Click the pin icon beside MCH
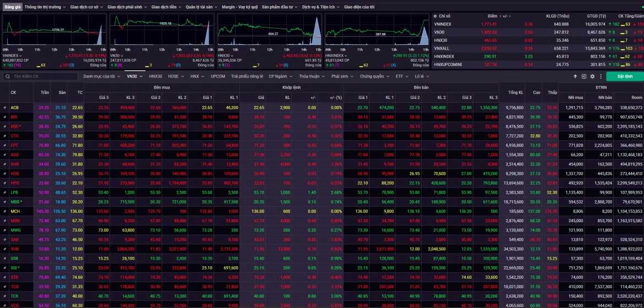 click(5, 211)
